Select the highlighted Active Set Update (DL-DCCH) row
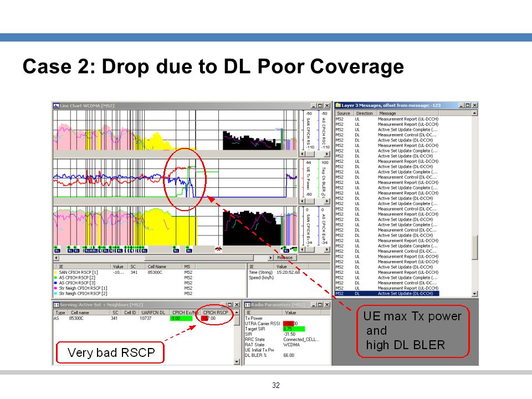The image size is (532, 399). point(387,294)
